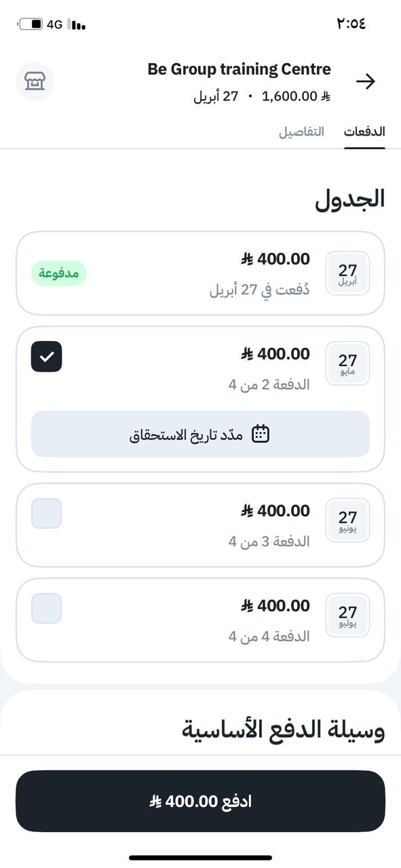Select the 27 April date badge
This screenshot has height=868, width=401.
pos(347,273)
